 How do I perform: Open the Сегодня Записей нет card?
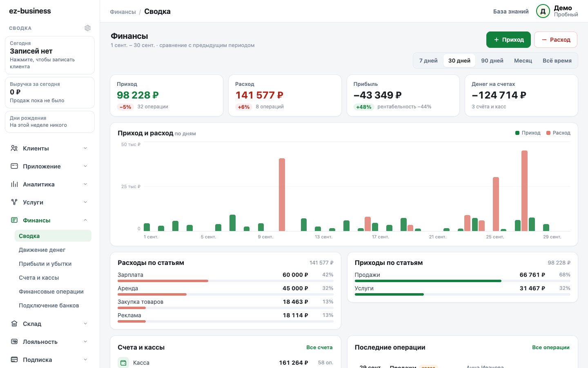tap(50, 55)
